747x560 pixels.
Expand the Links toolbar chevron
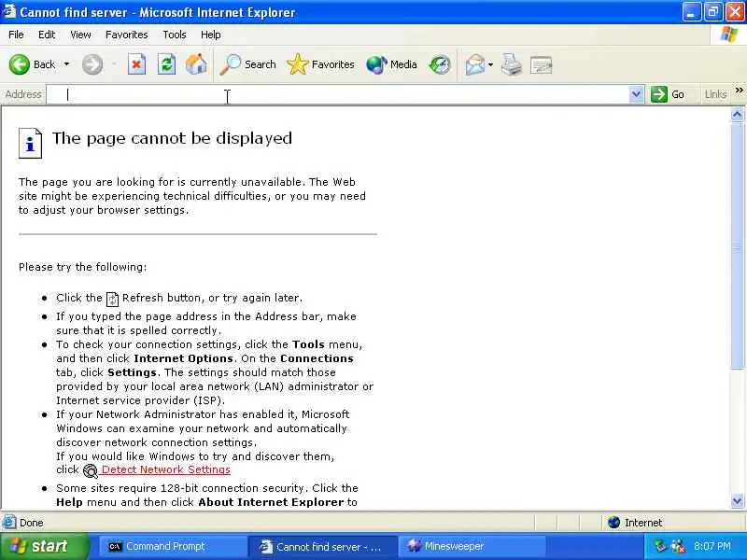point(739,90)
